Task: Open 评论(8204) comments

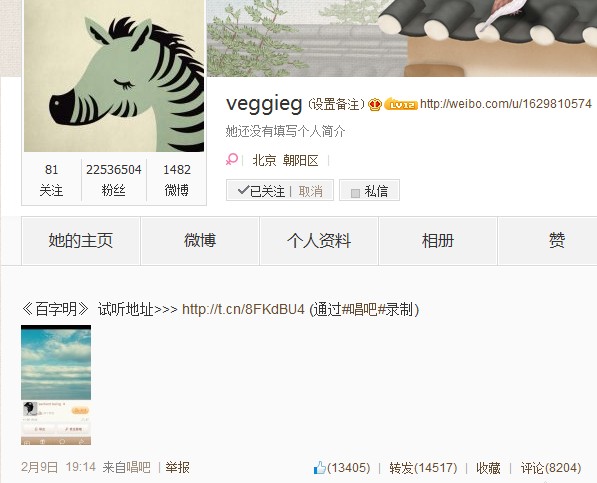Action: click(x=551, y=468)
